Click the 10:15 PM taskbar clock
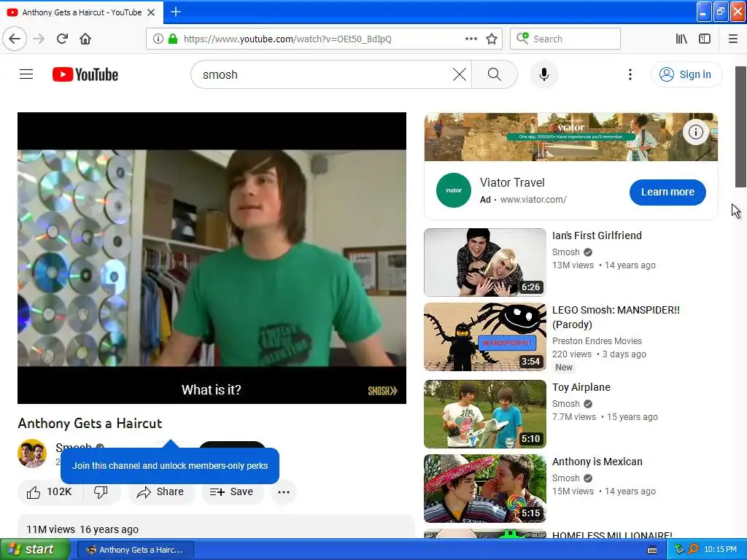 (720, 550)
